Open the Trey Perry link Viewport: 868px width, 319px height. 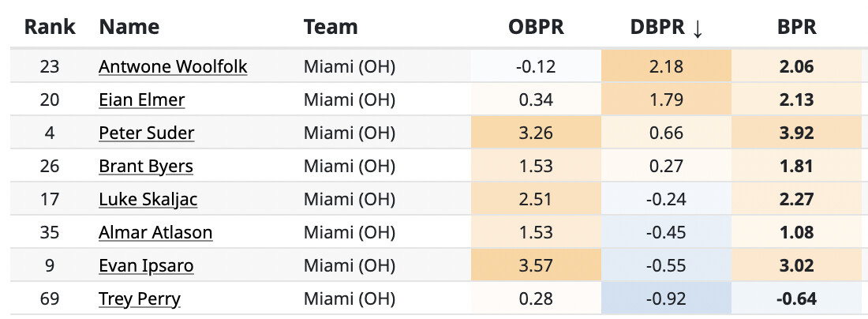pos(139,298)
